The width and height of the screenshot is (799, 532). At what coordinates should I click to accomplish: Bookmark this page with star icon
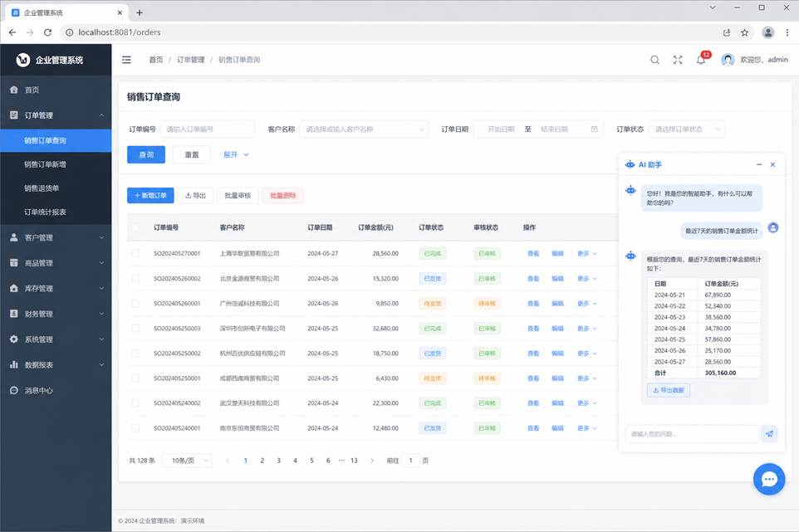pyautogui.click(x=744, y=32)
